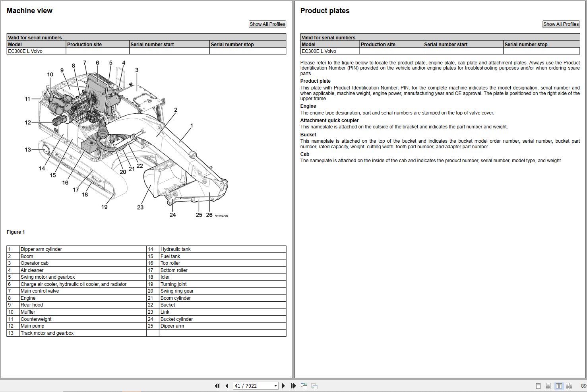Screen dimensions: 587x392
Task: Click the go-back view history icon
Action: pyautogui.click(x=304, y=386)
